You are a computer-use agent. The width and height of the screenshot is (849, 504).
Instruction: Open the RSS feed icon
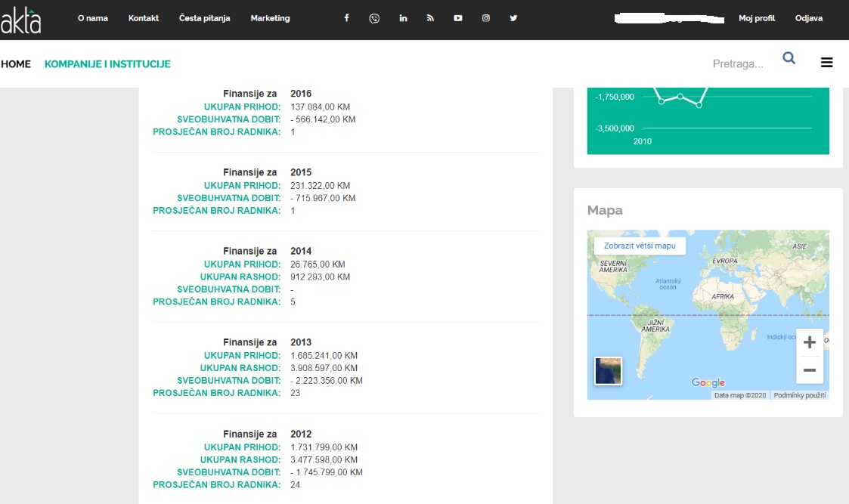[x=430, y=18]
